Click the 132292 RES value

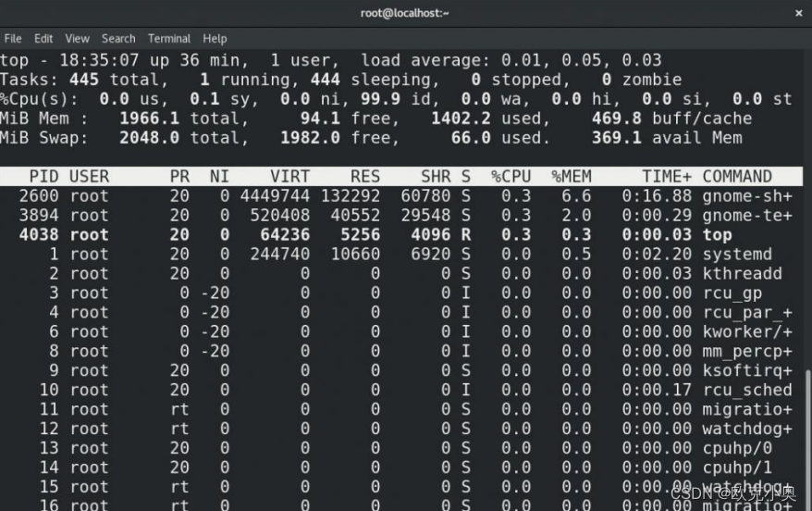tap(351, 196)
